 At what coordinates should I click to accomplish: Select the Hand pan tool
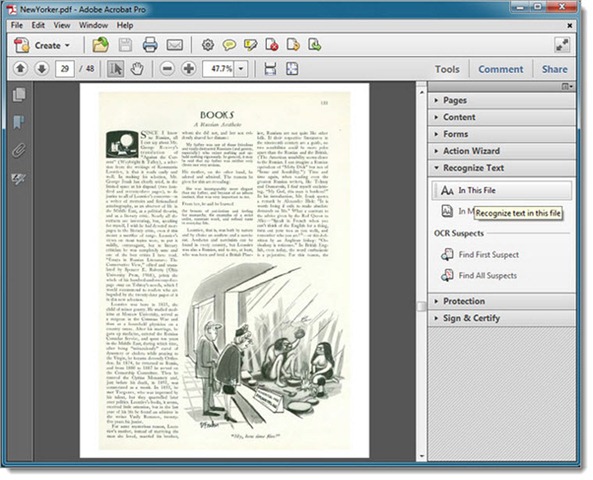pos(137,69)
